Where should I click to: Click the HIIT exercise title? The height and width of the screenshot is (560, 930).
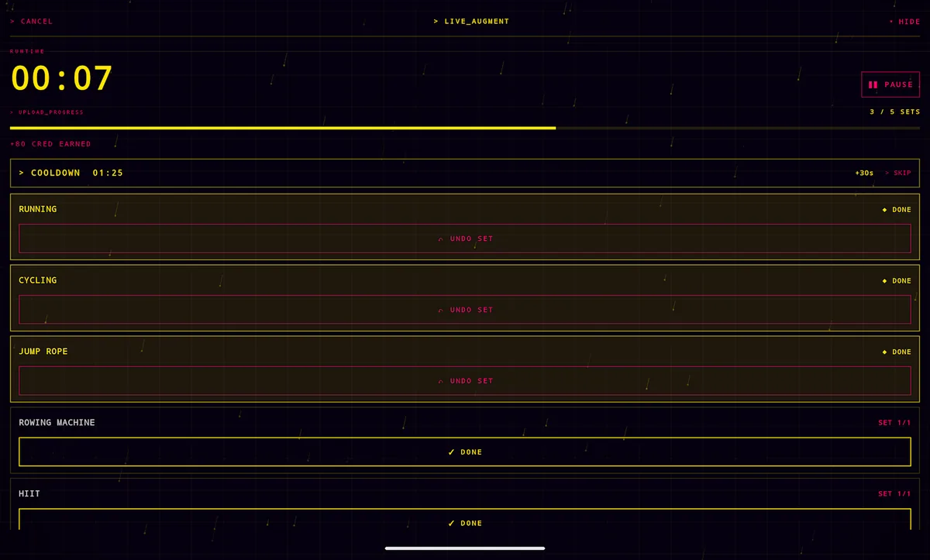[x=29, y=494]
